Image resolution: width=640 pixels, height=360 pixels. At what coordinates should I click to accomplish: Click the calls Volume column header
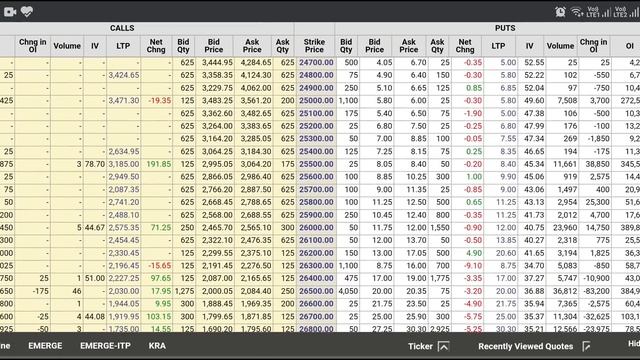click(x=67, y=46)
